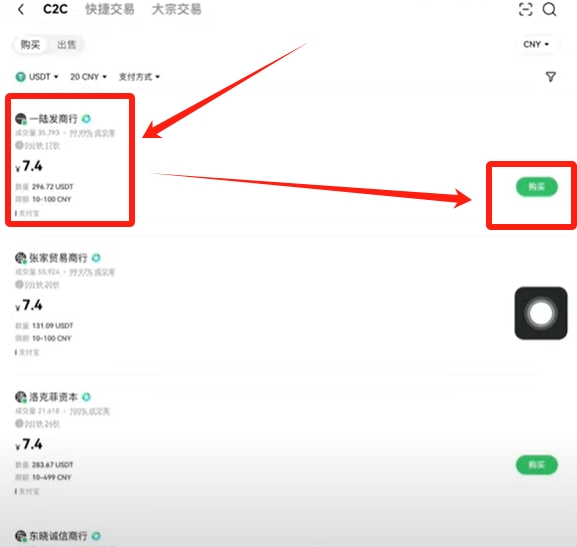
Task: Open the QR scan icon
Action: coord(525,10)
